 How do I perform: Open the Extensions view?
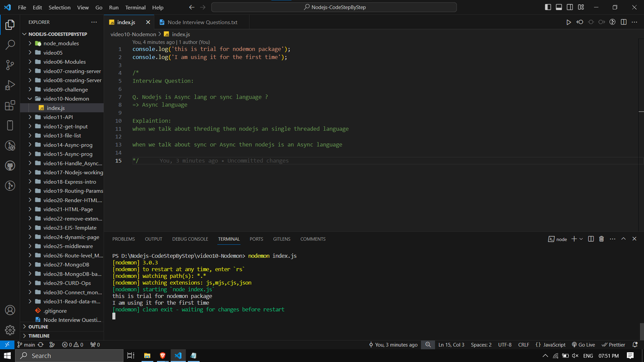tap(10, 106)
